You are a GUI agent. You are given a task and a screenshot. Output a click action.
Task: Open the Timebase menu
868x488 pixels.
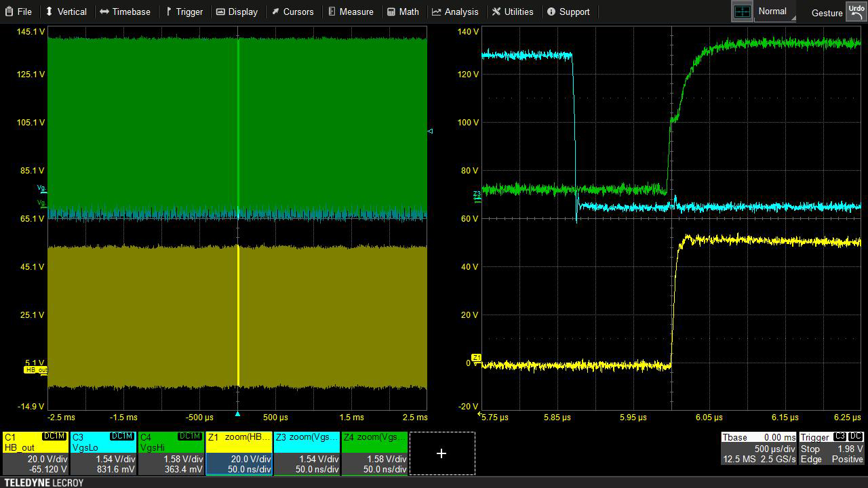click(125, 12)
